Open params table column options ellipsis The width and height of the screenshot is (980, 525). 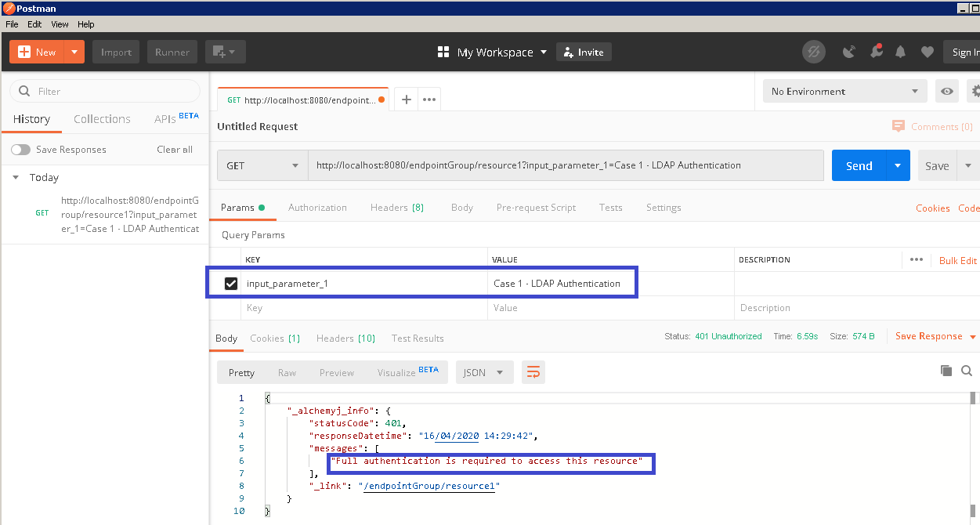click(x=916, y=259)
